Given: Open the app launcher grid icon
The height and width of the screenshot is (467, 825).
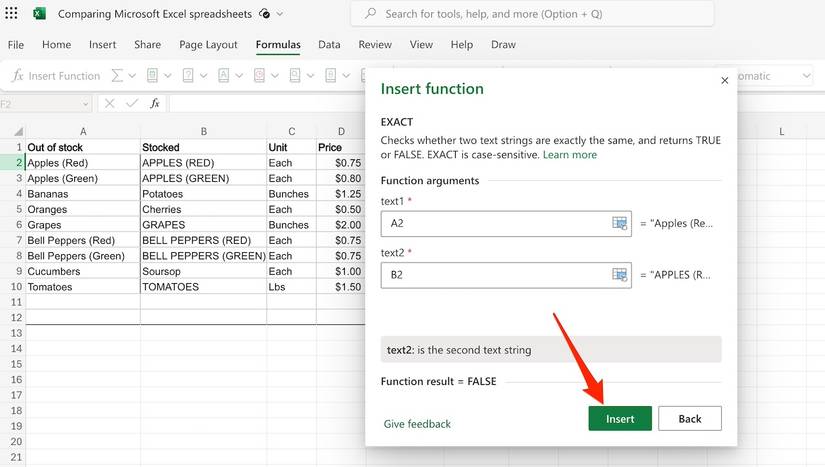Looking at the screenshot, I should pos(12,14).
